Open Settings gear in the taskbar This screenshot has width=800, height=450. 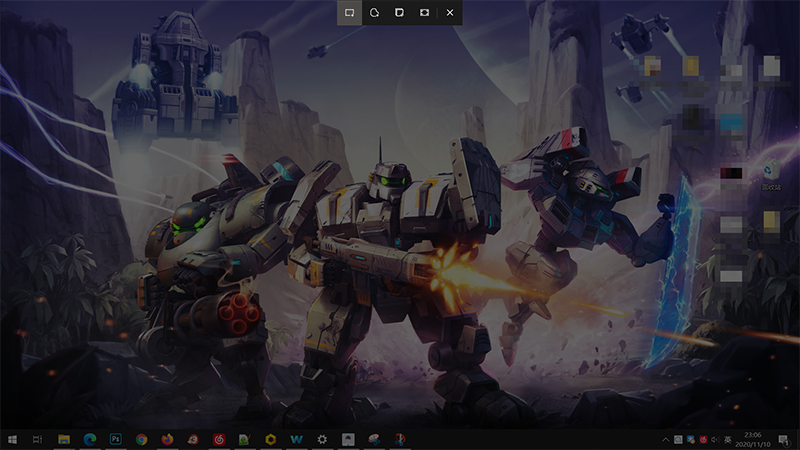[322, 439]
